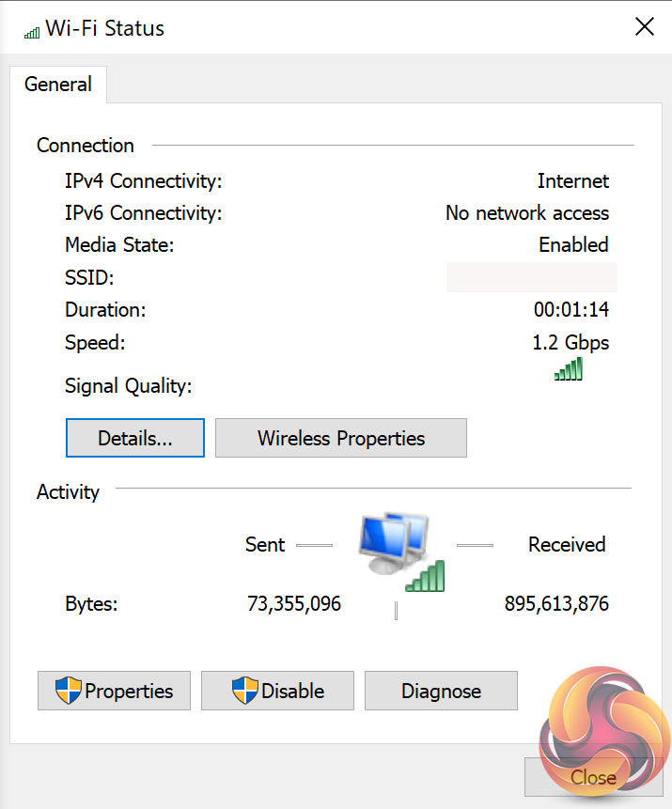Click the shield icon on Disable button

pos(244,691)
